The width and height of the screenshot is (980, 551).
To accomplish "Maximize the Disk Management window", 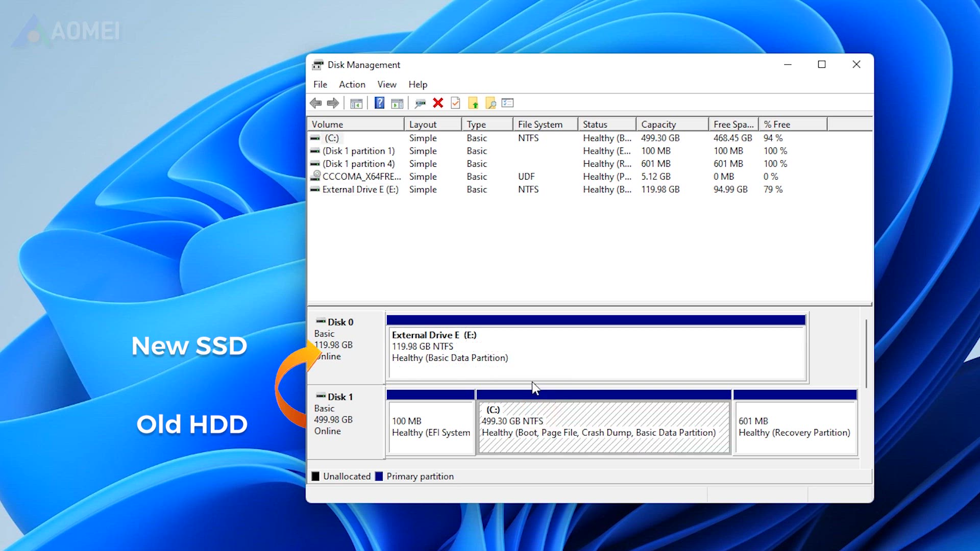I will click(822, 64).
